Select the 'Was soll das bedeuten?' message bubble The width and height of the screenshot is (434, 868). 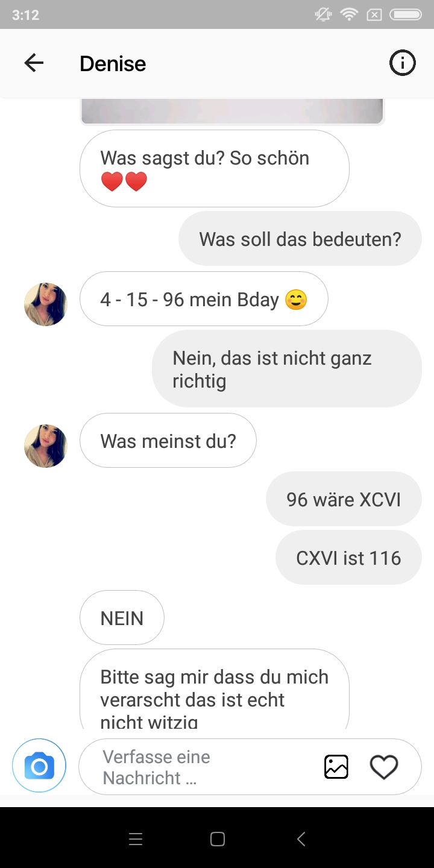coord(300,239)
